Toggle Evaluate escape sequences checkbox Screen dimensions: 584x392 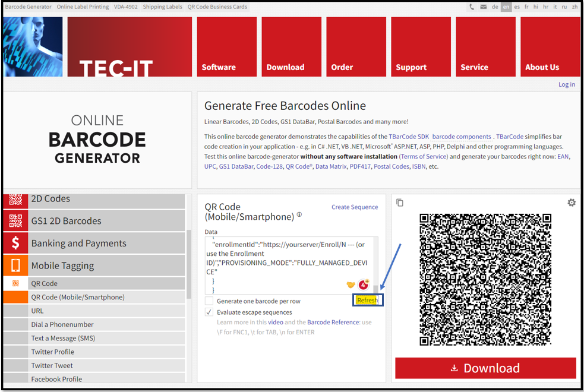[x=209, y=312]
